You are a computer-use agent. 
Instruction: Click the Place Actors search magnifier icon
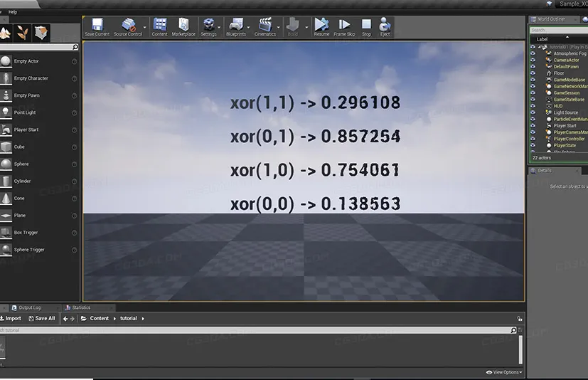(x=75, y=47)
